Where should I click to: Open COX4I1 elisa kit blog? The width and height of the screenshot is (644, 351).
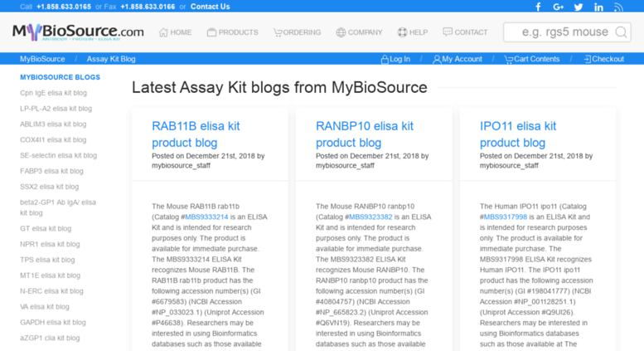point(53,139)
